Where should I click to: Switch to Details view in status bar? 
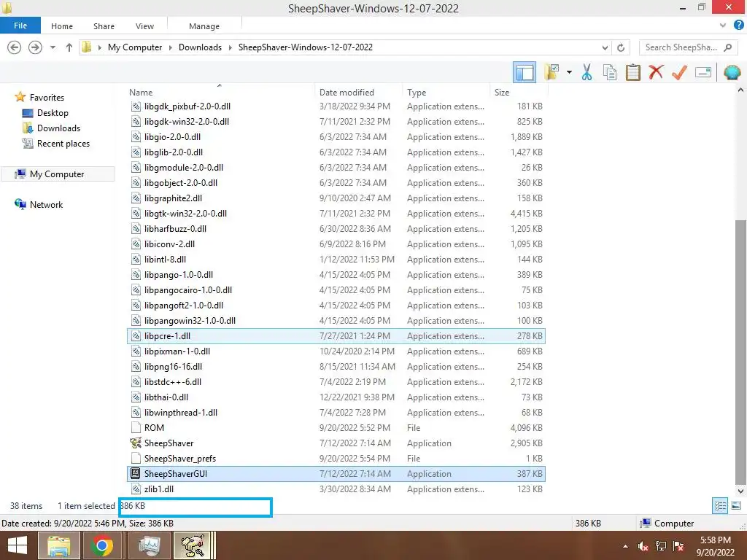tap(720, 506)
